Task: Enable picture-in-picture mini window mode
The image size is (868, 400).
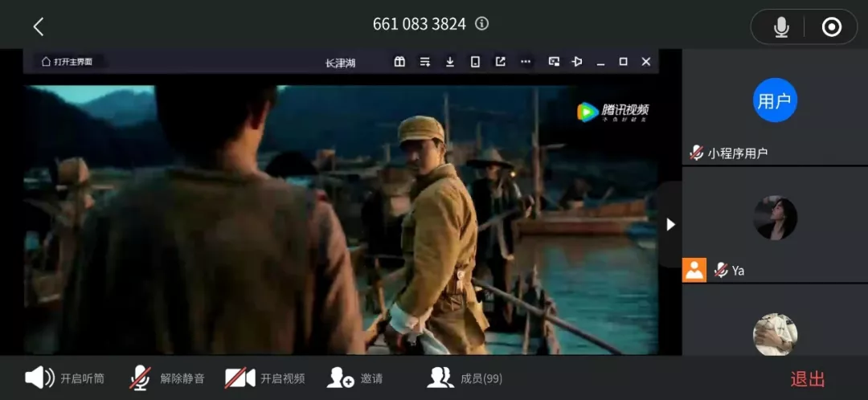Action: point(554,62)
